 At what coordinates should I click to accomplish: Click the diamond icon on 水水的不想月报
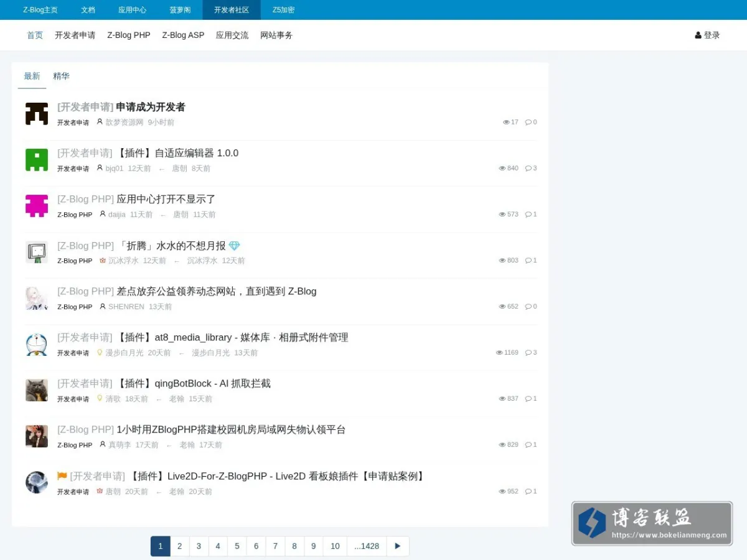pyautogui.click(x=234, y=246)
